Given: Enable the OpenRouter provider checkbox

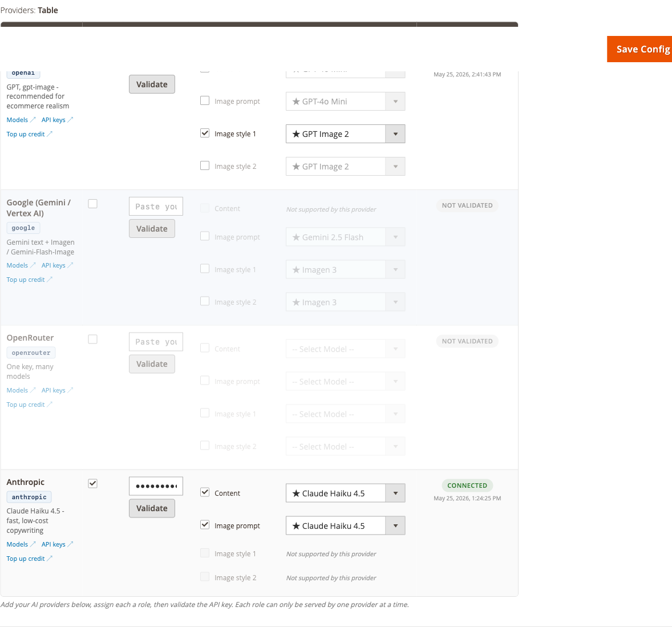Looking at the screenshot, I should click(x=92, y=339).
